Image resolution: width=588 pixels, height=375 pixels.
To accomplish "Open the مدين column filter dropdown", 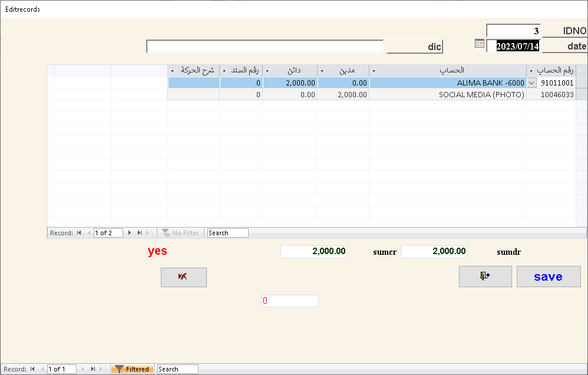I will tap(322, 71).
